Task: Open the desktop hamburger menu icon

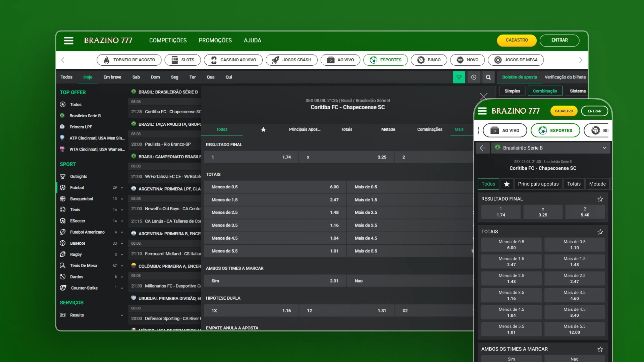Action: 68,41
